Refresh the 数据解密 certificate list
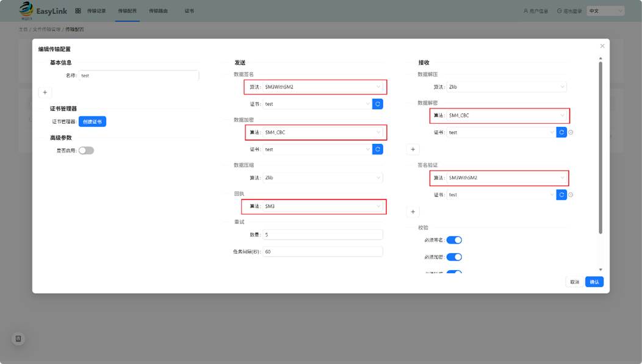This screenshot has width=642, height=364. point(561,132)
